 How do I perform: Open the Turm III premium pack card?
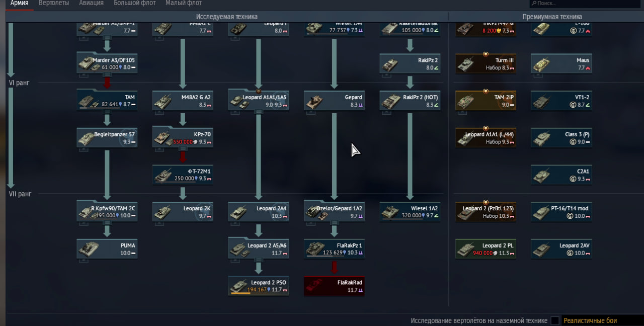click(x=486, y=62)
